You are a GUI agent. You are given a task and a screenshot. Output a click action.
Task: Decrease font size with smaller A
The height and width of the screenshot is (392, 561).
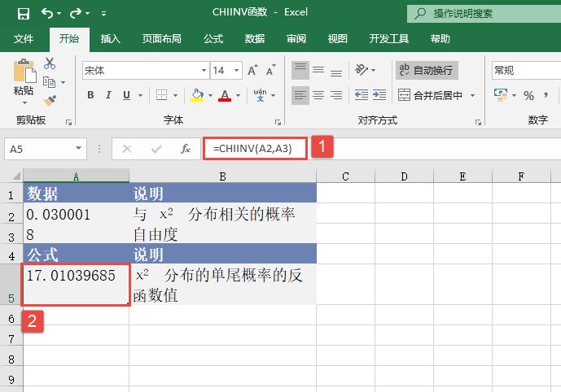point(271,70)
